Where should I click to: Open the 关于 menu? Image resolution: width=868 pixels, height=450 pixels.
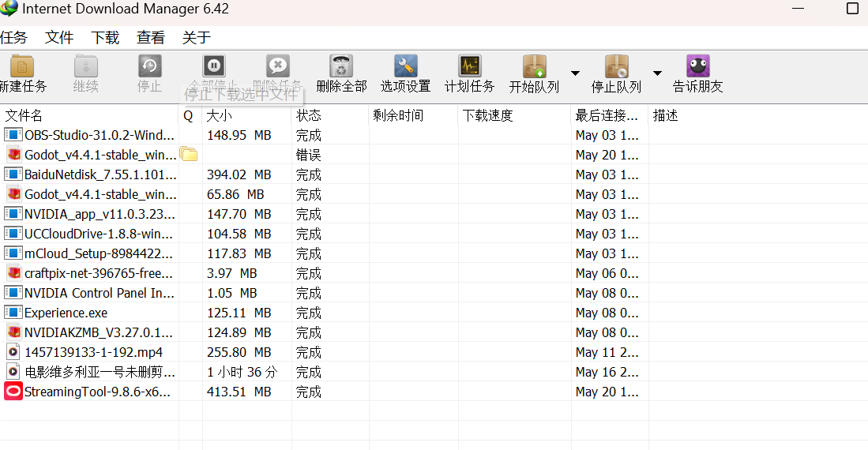(197, 38)
